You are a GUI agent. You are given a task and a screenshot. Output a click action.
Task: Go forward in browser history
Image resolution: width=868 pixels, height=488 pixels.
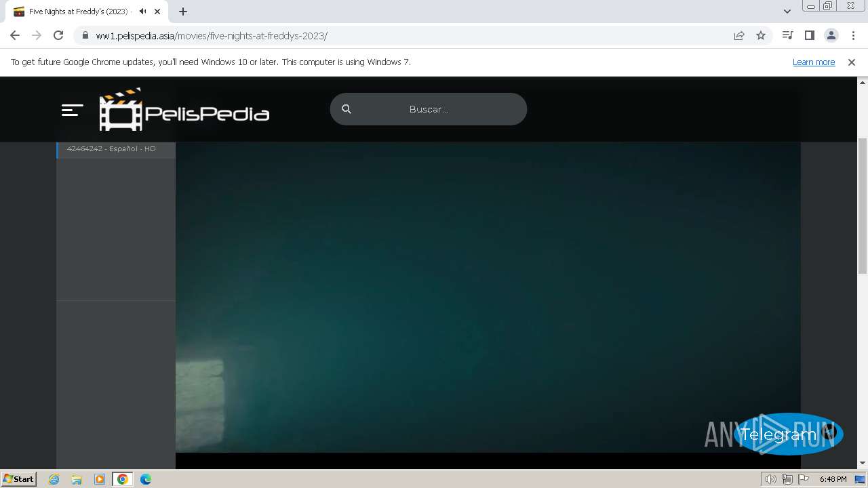click(37, 35)
